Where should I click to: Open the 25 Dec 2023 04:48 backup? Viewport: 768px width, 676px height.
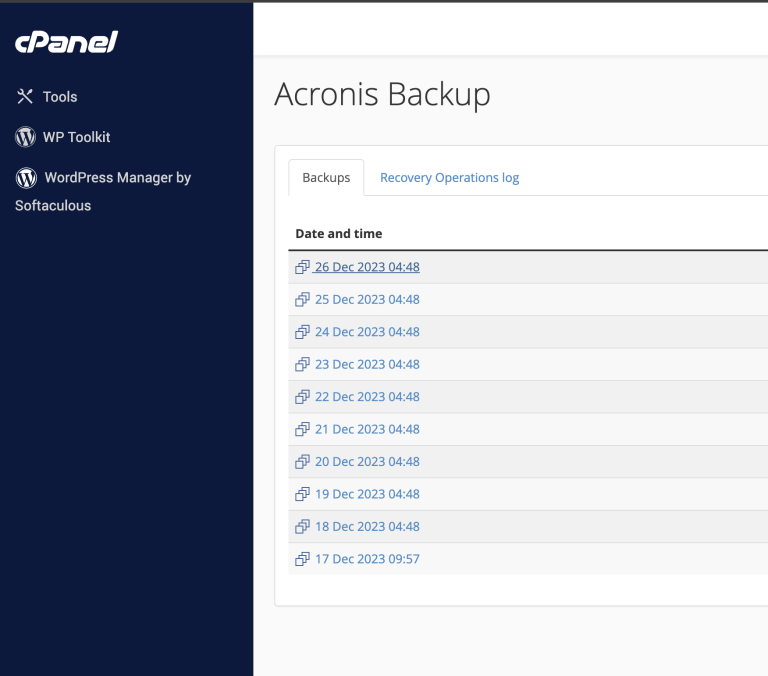(x=367, y=299)
